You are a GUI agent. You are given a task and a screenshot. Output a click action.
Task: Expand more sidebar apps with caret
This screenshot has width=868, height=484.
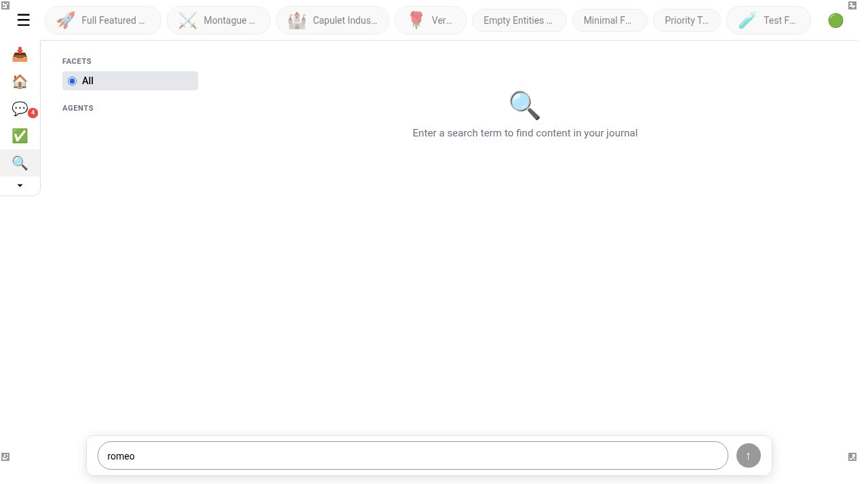(x=20, y=185)
